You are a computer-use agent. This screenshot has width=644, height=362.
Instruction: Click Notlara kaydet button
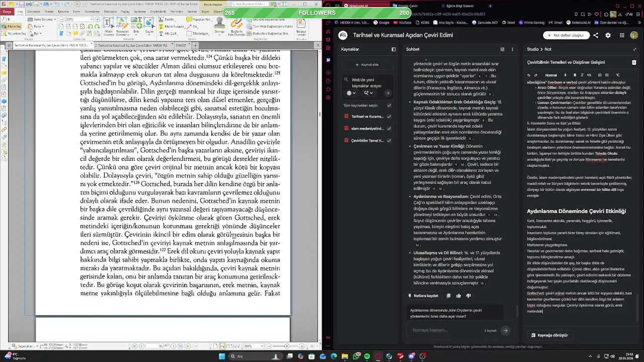[x=423, y=296]
